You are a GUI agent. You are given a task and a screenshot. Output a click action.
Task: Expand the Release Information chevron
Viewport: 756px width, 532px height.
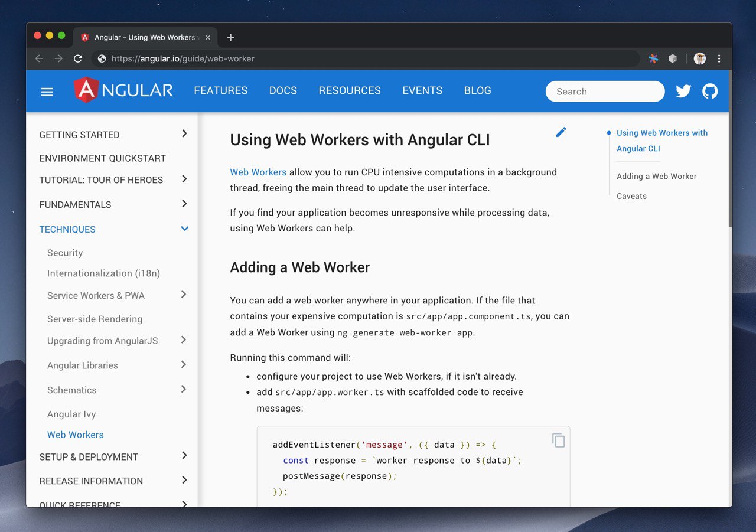tap(184, 480)
